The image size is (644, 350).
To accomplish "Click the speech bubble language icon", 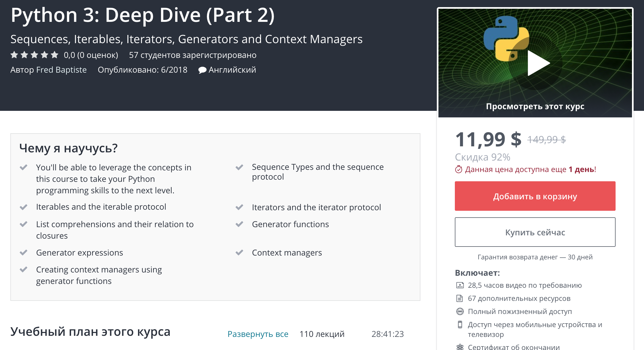I will click(202, 70).
